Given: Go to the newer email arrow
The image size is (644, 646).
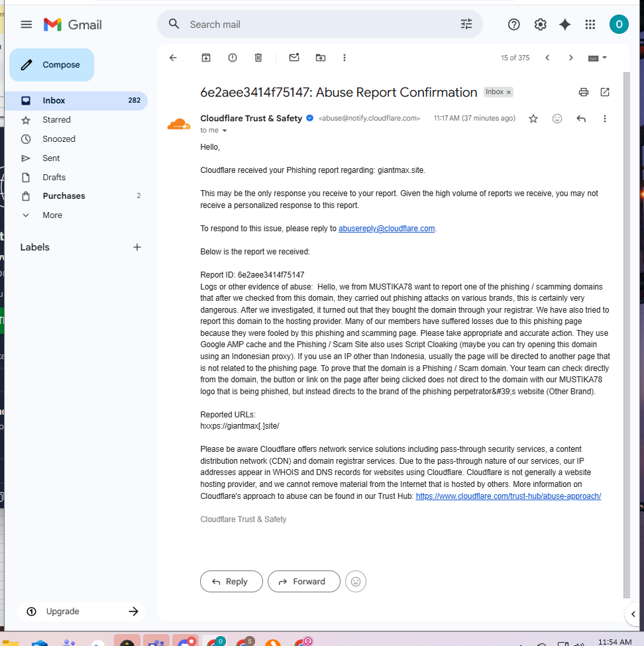Looking at the screenshot, I should click(547, 58).
